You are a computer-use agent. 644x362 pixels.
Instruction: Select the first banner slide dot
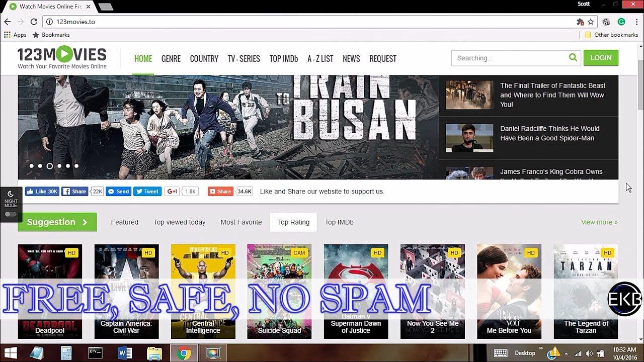click(32, 166)
